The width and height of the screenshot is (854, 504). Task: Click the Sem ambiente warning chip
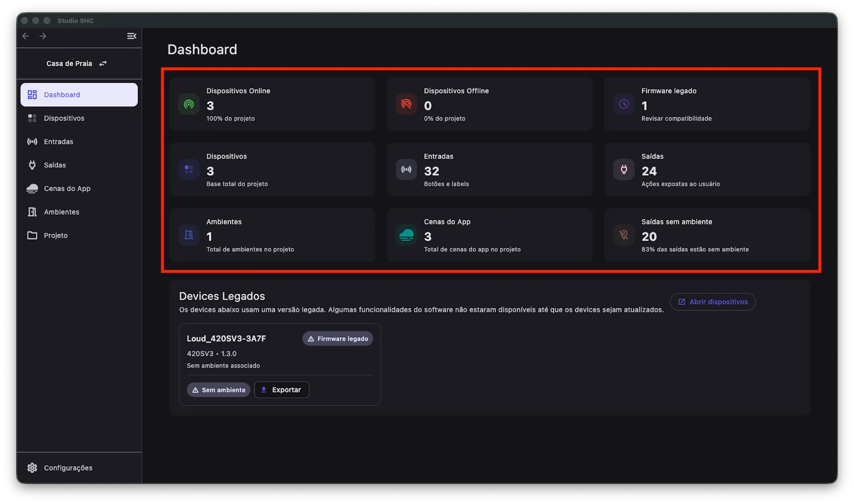click(x=218, y=390)
